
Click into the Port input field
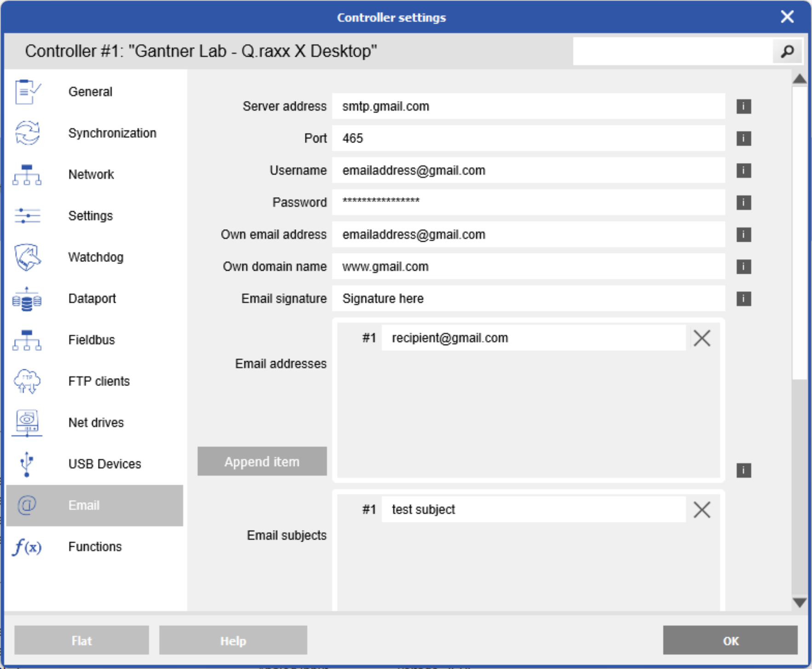[528, 138]
